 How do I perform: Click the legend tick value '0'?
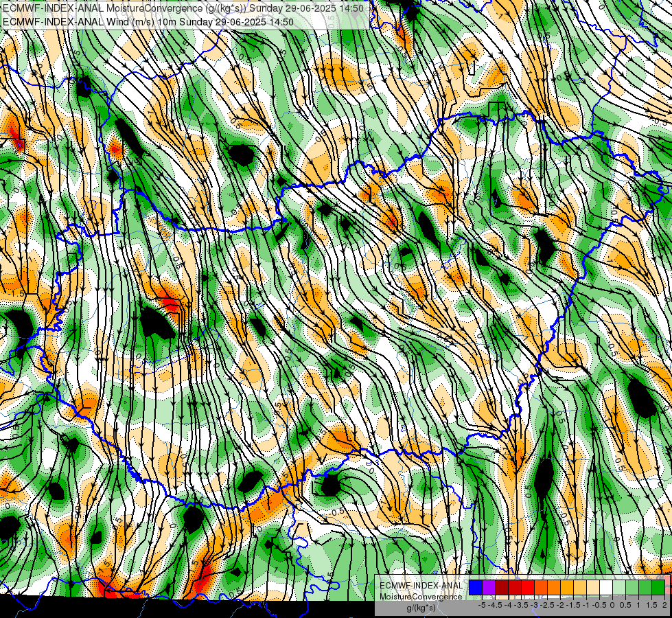coord(612,605)
